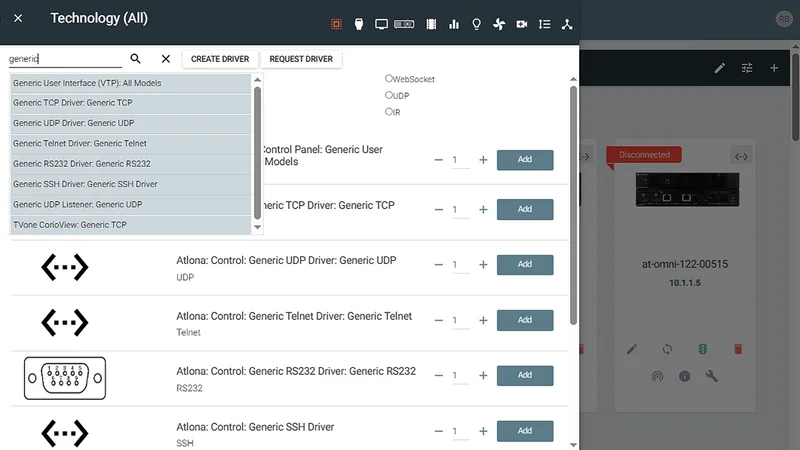Decrease quantity for Generic Telnet Driver
Screen dimensions: 800x450
[x=439, y=320]
